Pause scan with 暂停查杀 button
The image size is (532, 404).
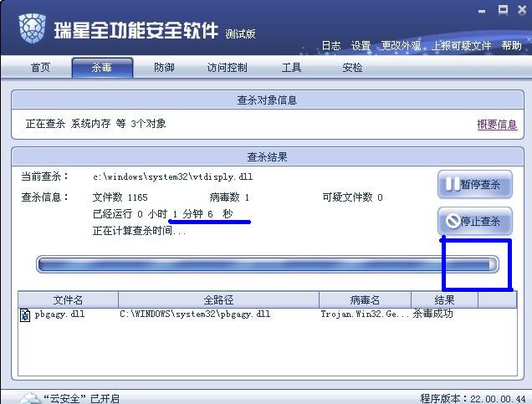tap(474, 185)
